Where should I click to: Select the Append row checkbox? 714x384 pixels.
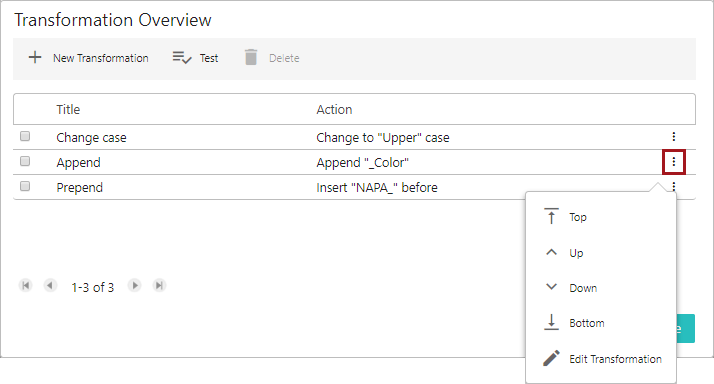pos(25,161)
